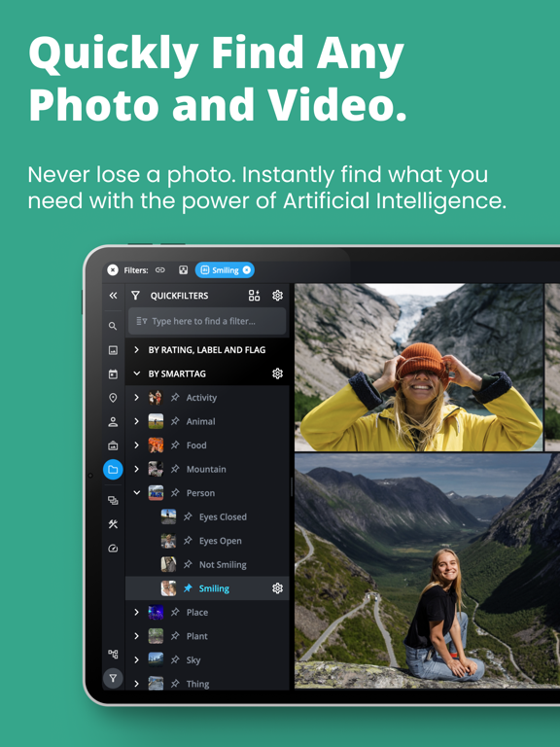Expand the Sky category chevron

[136, 659]
